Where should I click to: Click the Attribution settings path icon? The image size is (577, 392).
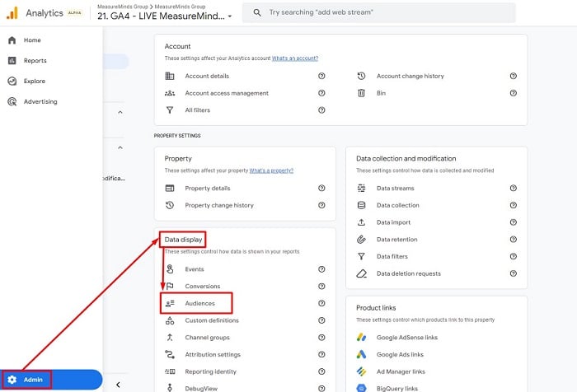click(x=170, y=354)
